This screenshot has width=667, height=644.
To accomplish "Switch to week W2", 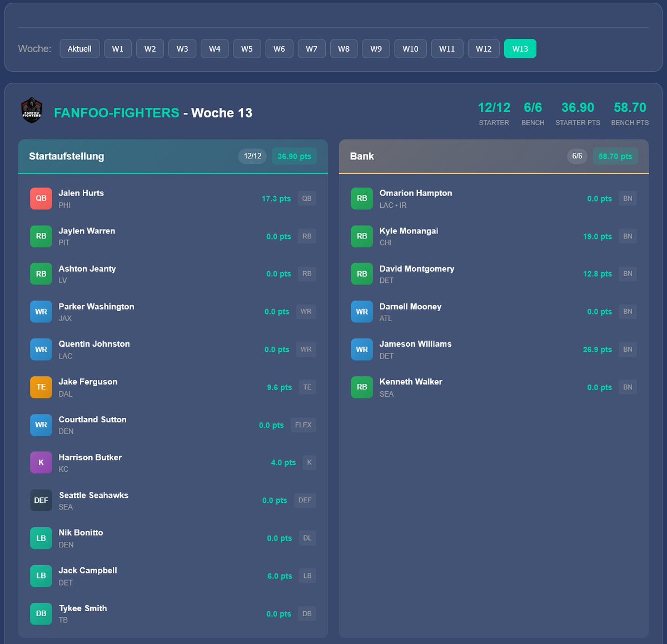I will [x=150, y=49].
